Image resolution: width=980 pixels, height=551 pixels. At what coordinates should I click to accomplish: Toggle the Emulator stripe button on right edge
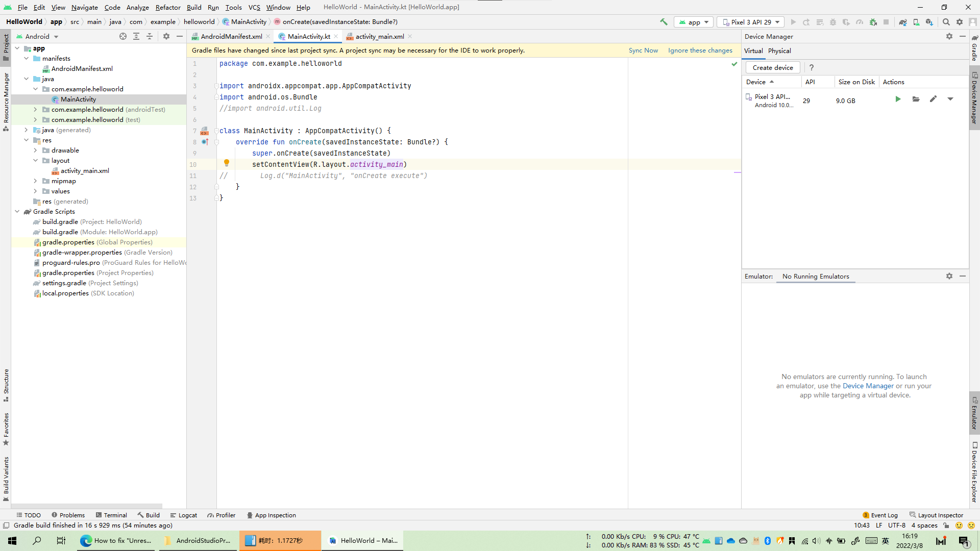974,413
